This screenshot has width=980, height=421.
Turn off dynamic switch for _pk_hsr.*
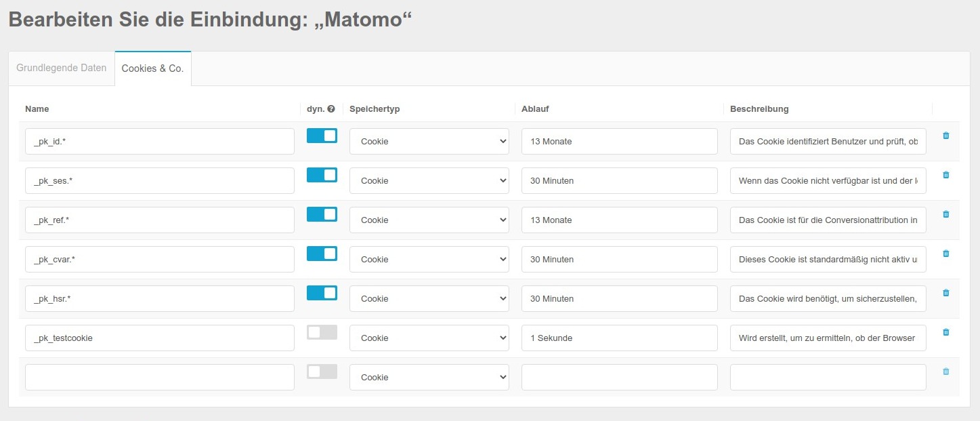tap(322, 293)
